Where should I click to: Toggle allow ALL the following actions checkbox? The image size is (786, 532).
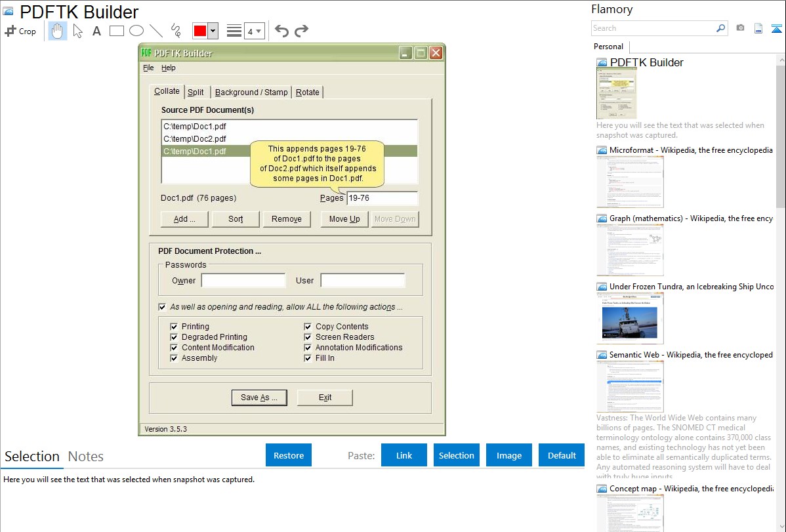point(163,307)
